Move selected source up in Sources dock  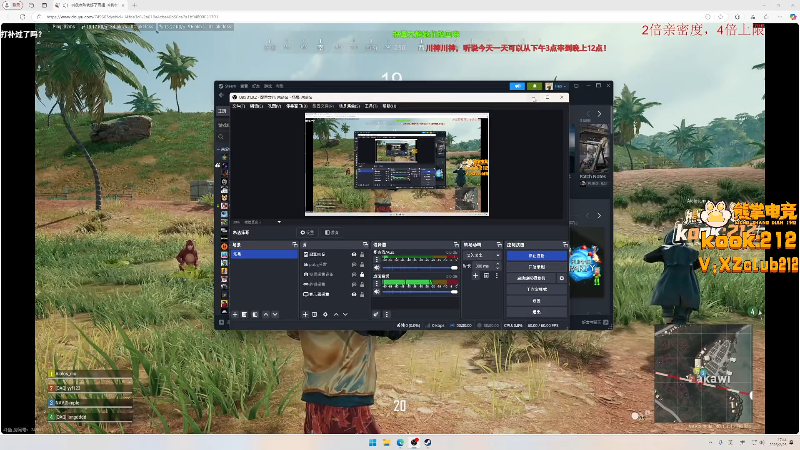pyautogui.click(x=336, y=315)
